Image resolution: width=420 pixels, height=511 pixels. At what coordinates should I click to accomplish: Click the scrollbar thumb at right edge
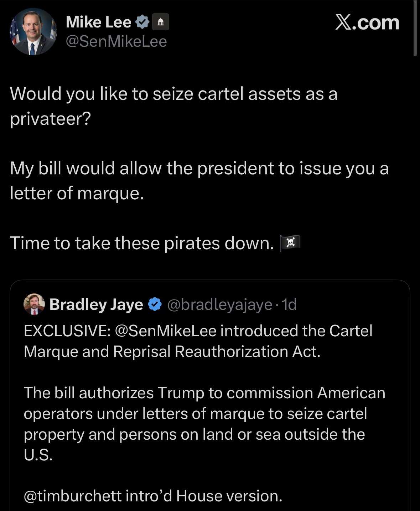tap(415, 29)
